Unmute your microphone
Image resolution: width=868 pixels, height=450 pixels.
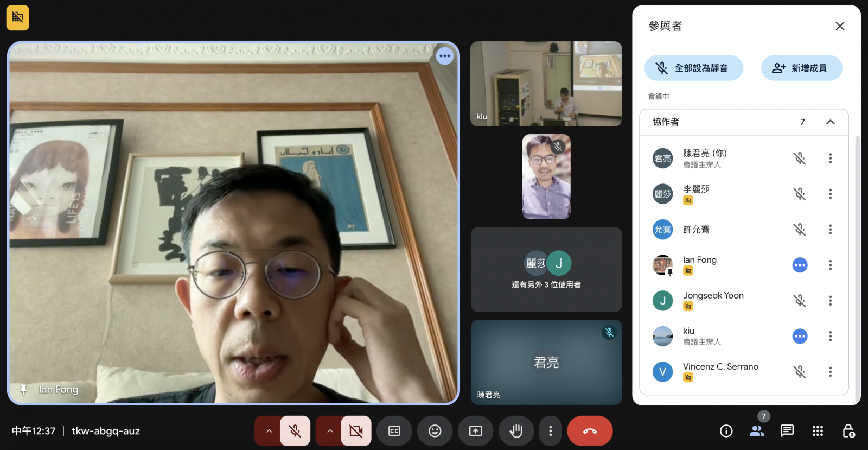coord(295,431)
